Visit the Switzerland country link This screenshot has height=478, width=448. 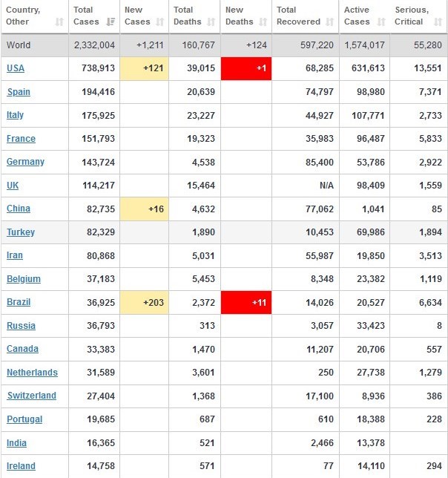tap(31, 396)
